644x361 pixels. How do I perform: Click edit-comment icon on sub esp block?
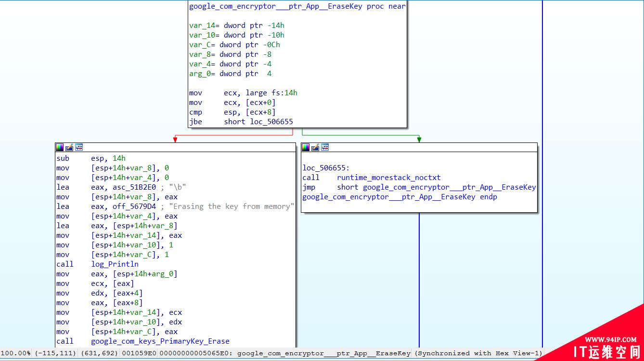pyautogui.click(x=69, y=147)
